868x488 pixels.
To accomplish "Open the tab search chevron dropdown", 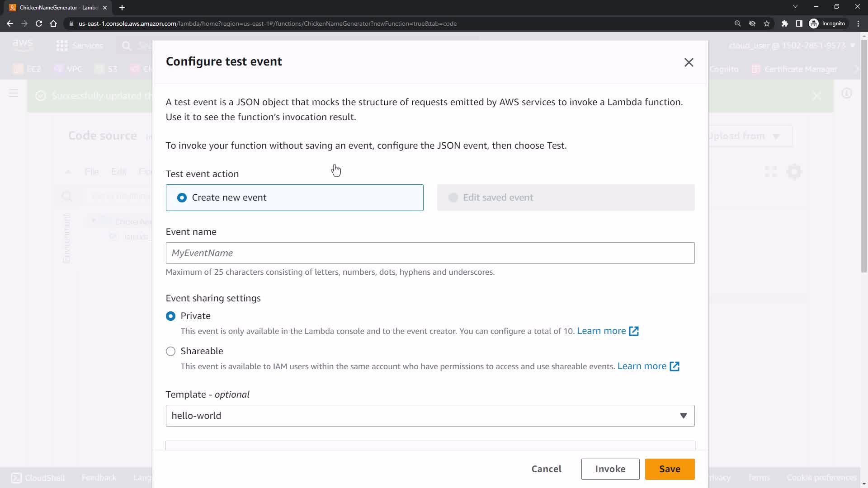I will (795, 7).
